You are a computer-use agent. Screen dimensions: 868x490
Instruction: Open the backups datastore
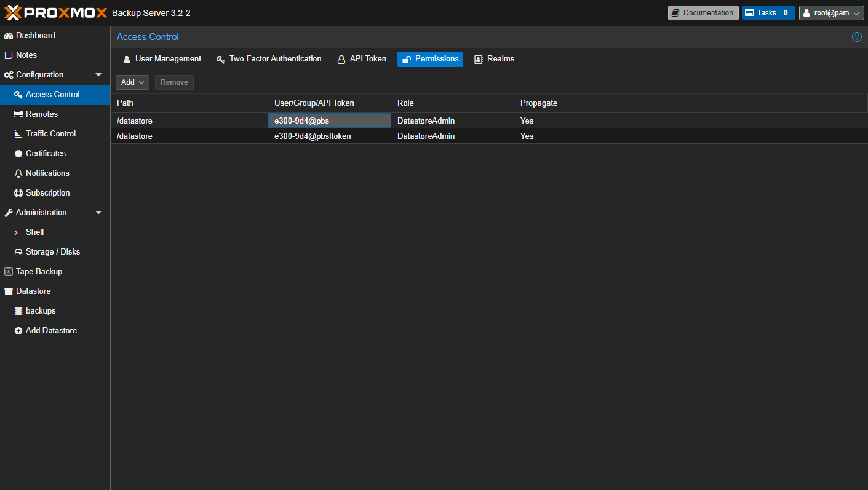55,311
